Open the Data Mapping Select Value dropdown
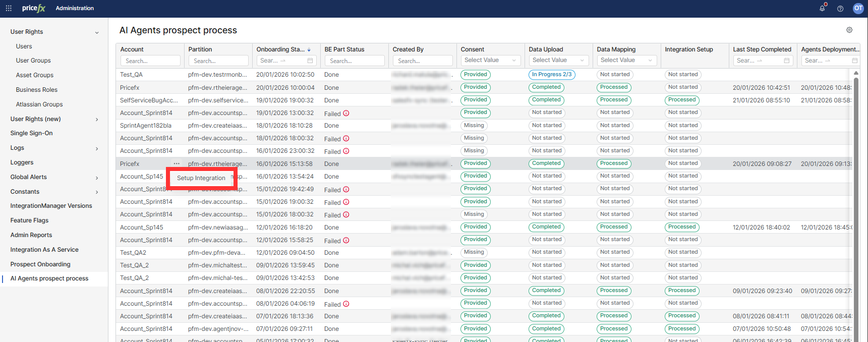The width and height of the screenshot is (868, 342). [x=626, y=60]
